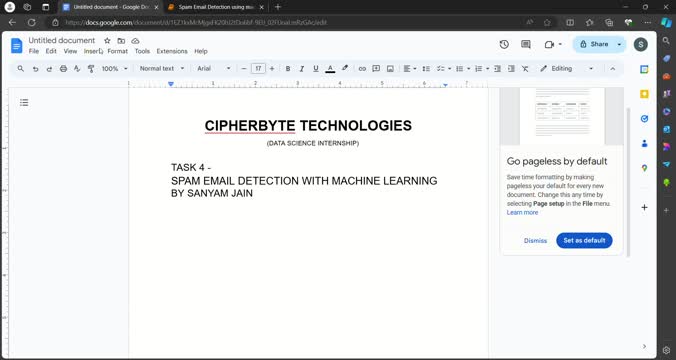Viewport: 676px width, 360px height.
Task: Open the Edit menu
Action: [51, 51]
